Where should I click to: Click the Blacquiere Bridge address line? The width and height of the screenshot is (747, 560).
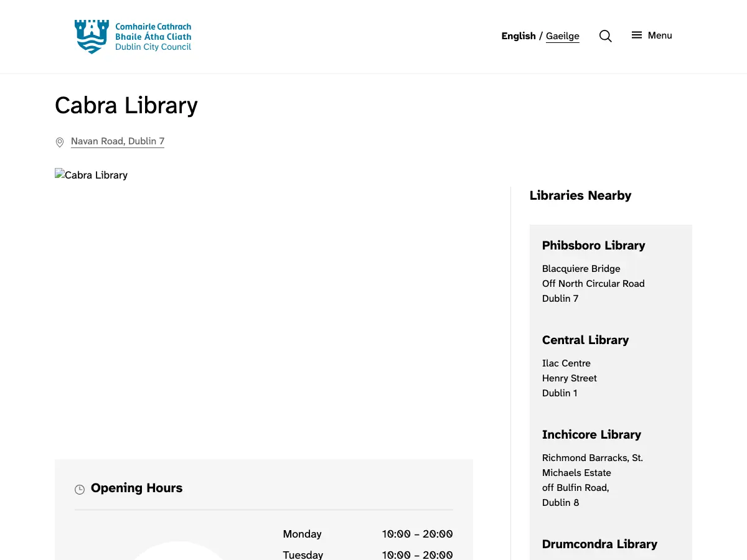(x=581, y=269)
